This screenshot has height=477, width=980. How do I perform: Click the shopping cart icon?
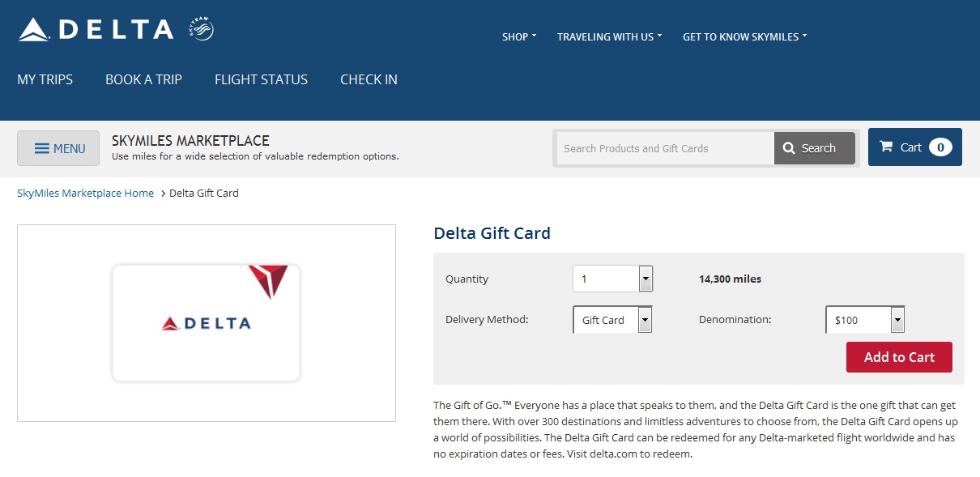[x=886, y=147]
